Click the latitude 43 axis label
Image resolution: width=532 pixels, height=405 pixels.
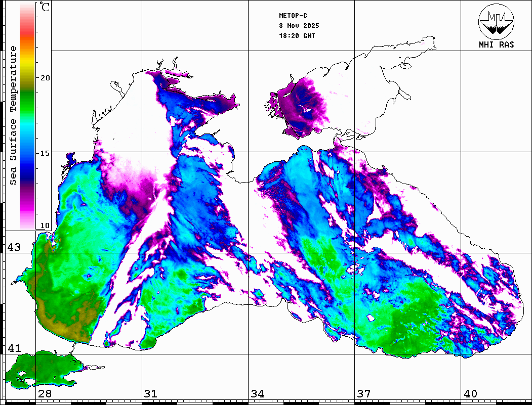pyautogui.click(x=14, y=247)
